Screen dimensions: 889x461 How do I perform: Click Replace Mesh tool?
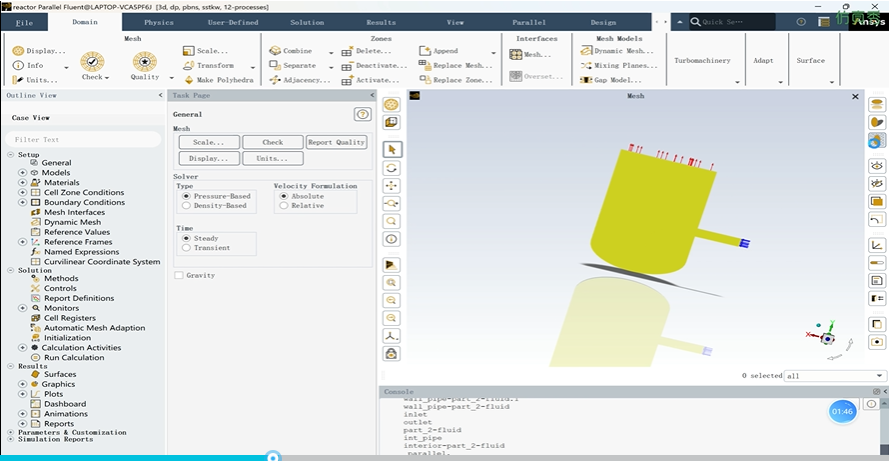(456, 65)
